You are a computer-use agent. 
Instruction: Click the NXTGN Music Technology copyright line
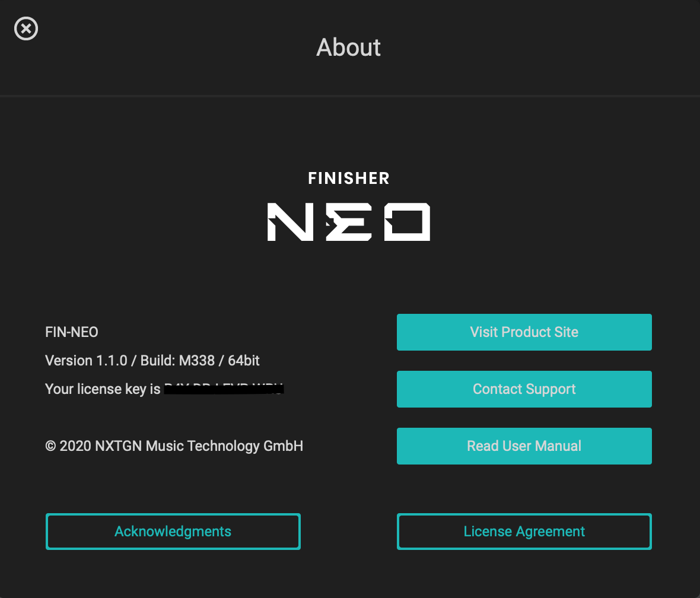tap(174, 446)
